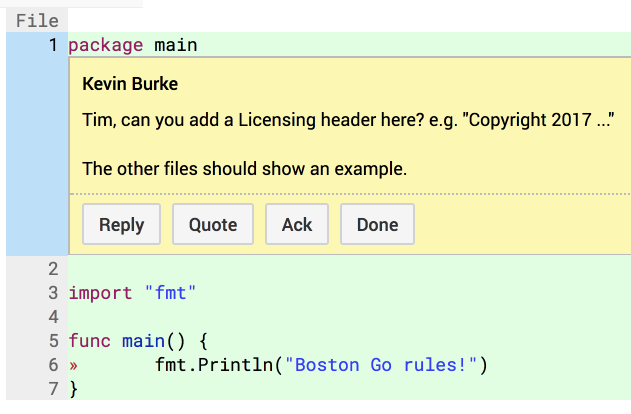
Task: Click the closing brace on line 7
Action: 74,389
